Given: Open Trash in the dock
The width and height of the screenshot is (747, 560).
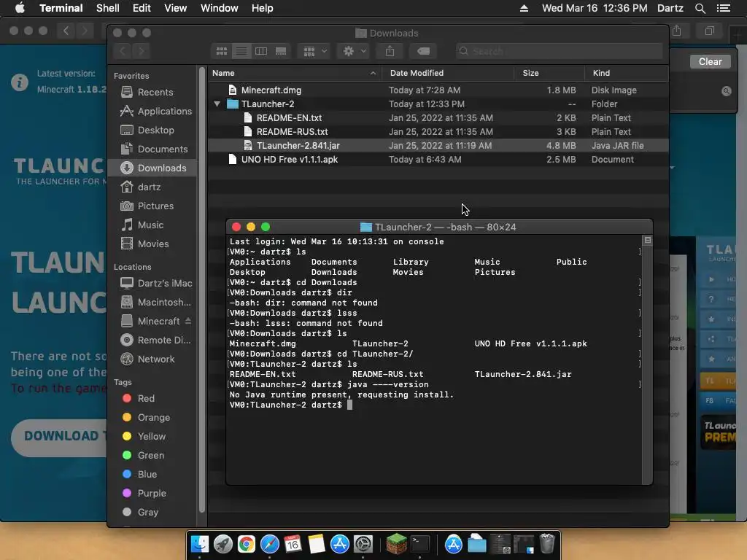Looking at the screenshot, I should 547,544.
